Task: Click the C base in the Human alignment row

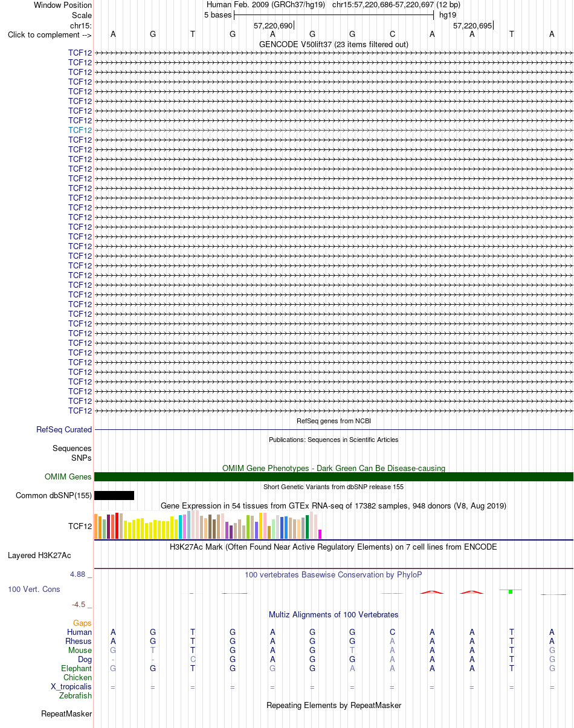Action: coord(392,632)
